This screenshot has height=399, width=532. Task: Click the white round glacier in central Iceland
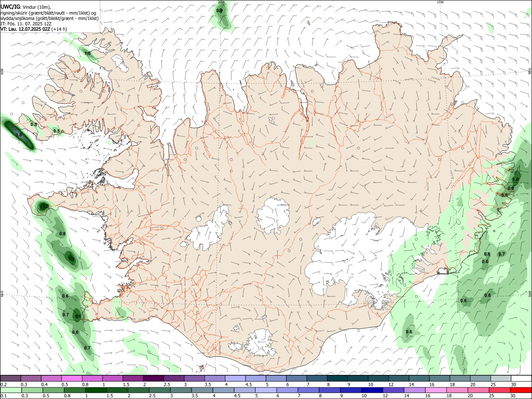[273, 215]
